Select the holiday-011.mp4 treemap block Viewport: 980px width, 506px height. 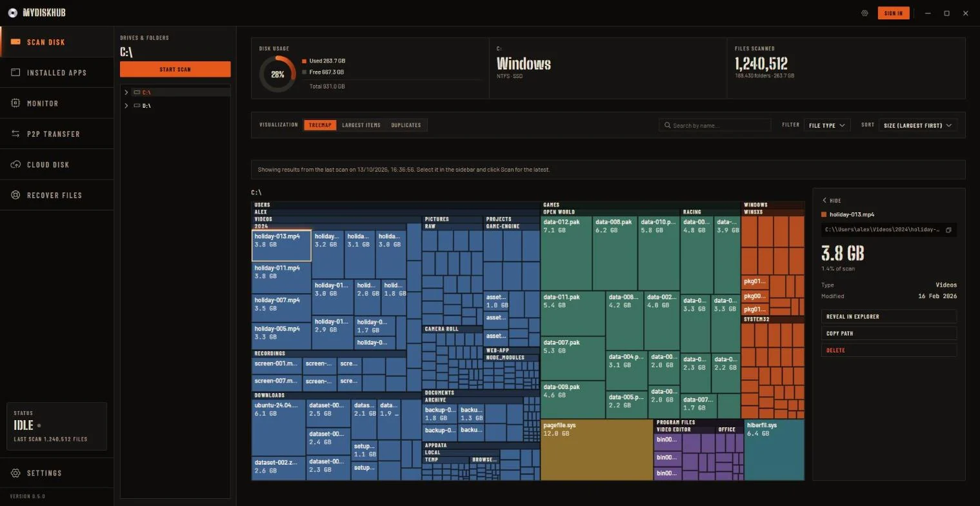(281, 278)
